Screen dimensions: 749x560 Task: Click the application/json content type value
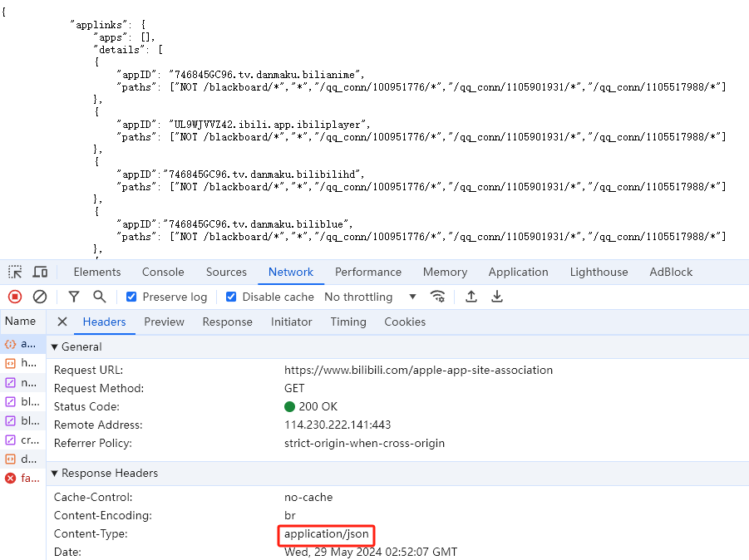[x=326, y=533]
